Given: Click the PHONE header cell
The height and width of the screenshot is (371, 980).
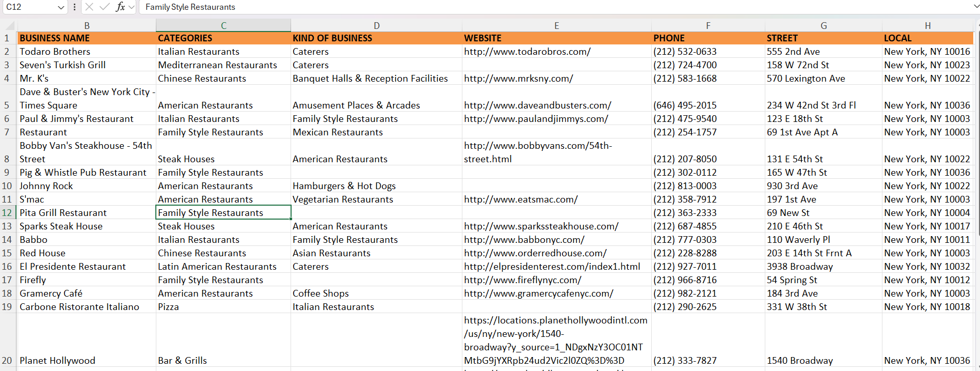Looking at the screenshot, I should (x=708, y=38).
